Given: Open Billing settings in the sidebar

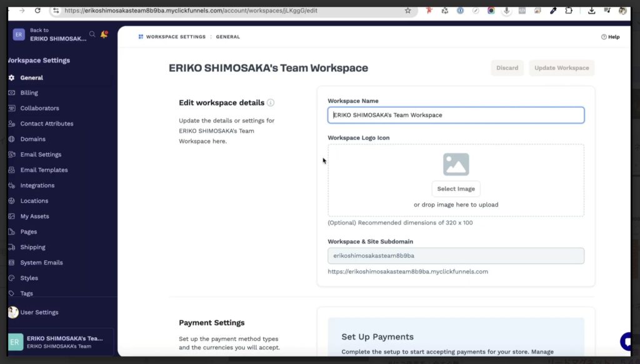Looking at the screenshot, I should (29, 93).
